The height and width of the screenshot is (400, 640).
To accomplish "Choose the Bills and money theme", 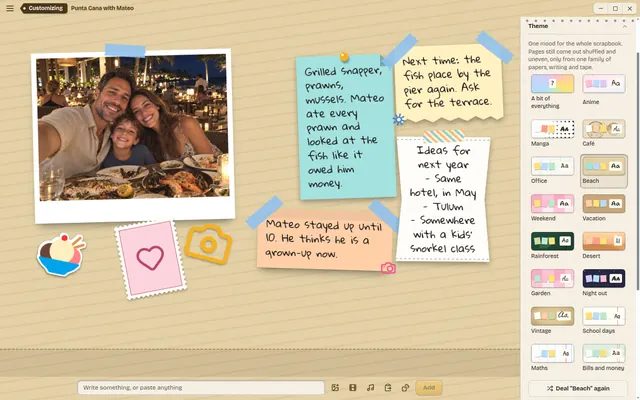I will pos(604,357).
